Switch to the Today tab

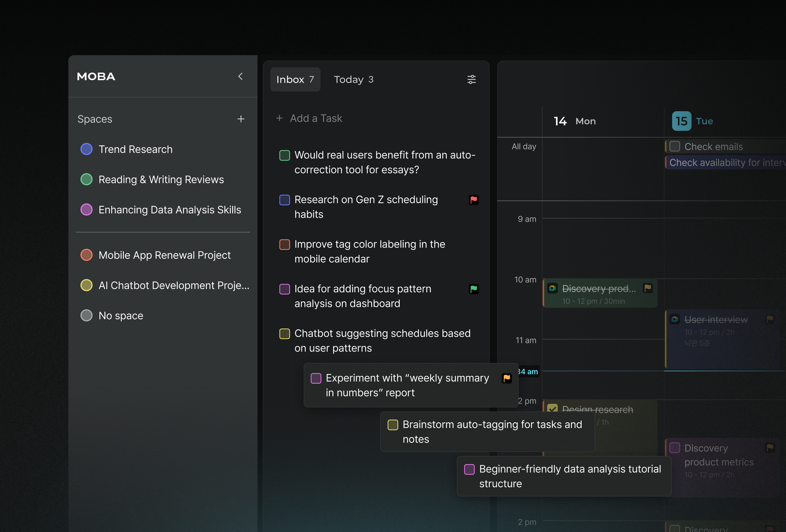coord(354,79)
